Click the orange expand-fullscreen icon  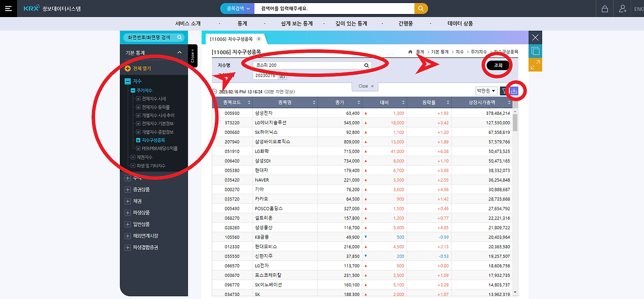pos(535,65)
